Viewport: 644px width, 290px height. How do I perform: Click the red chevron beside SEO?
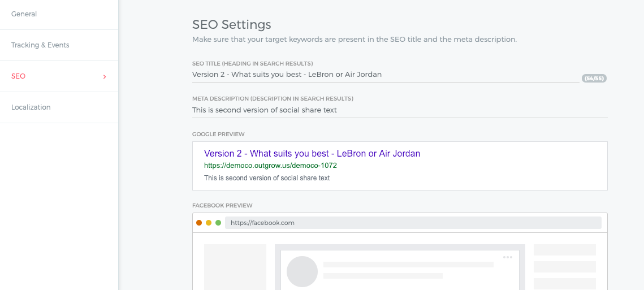click(105, 77)
